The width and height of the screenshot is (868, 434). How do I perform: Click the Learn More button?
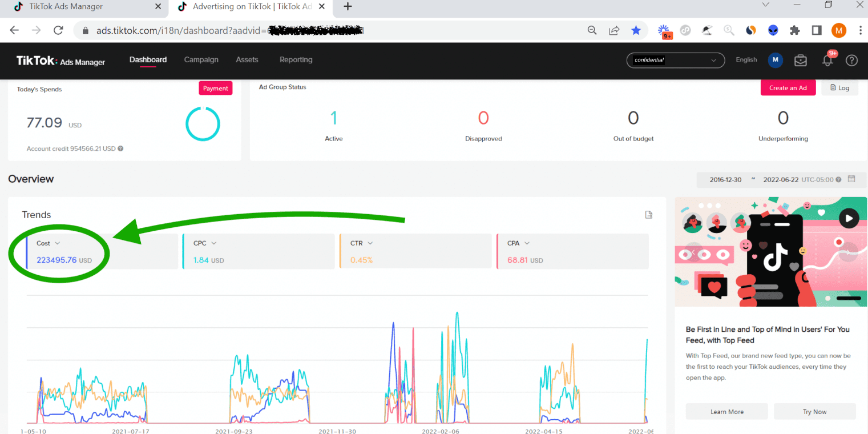tap(726, 412)
